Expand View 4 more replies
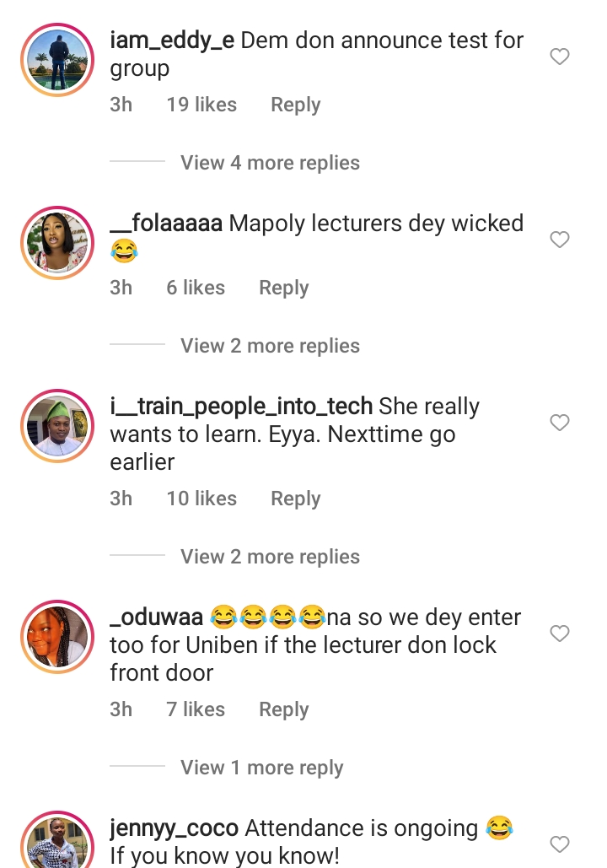The width and height of the screenshot is (607, 868). [270, 163]
